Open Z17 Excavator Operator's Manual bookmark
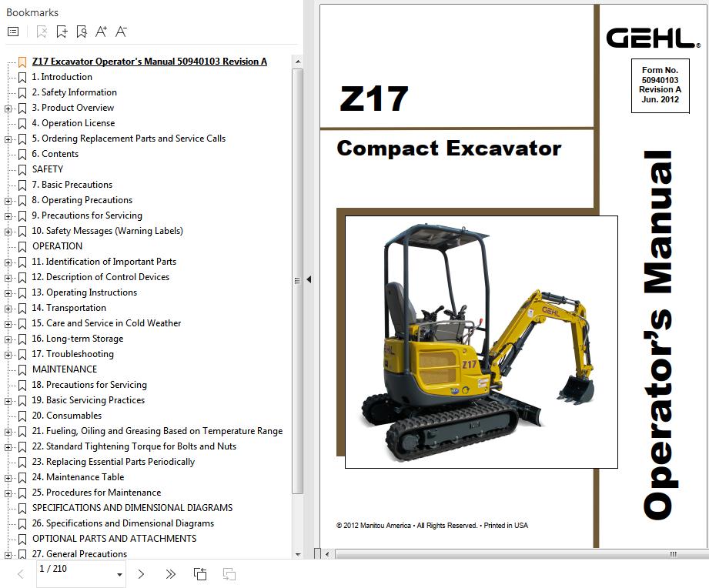This screenshot has height=588, width=709. [x=149, y=62]
